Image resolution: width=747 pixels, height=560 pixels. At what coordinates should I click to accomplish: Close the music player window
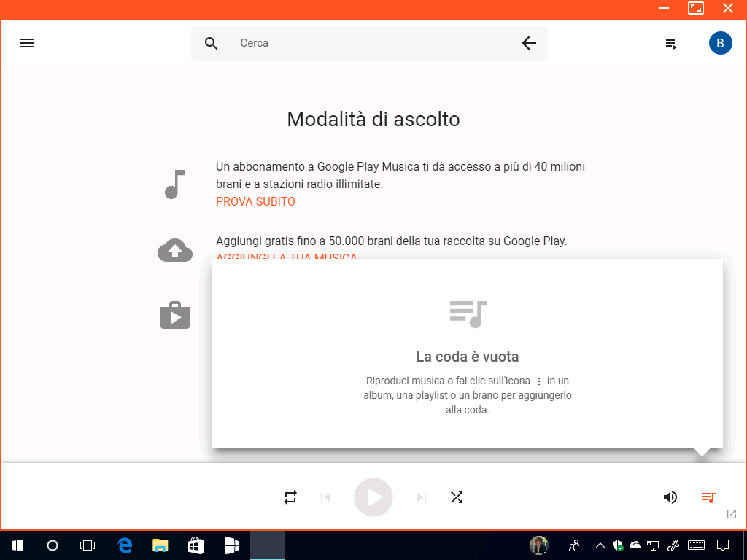[728, 8]
